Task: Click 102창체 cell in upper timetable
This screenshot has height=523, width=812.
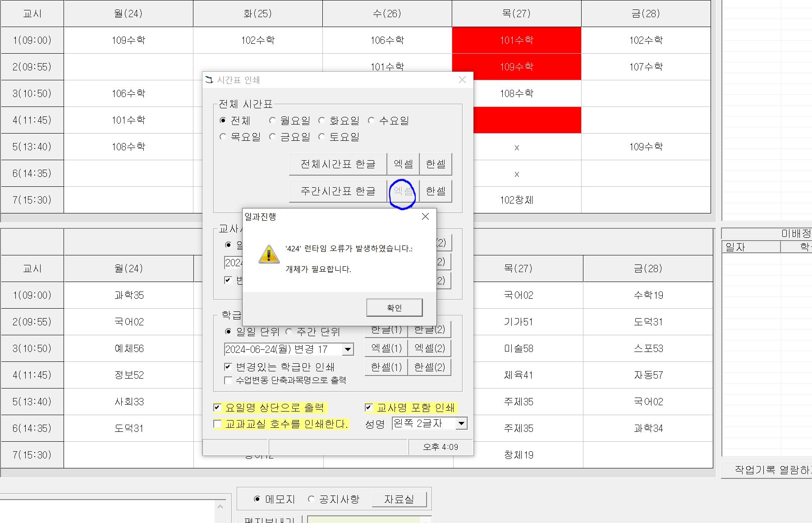Action: pos(517,200)
